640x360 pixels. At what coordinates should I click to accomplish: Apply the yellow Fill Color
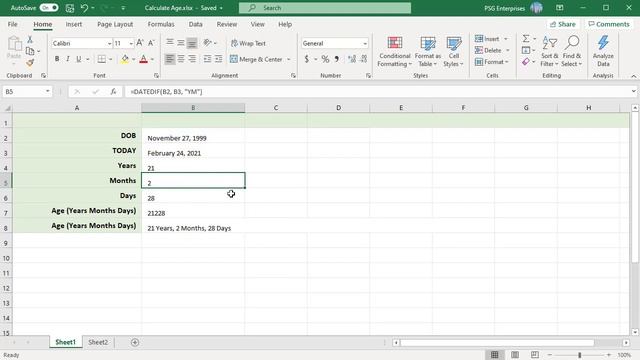[x=125, y=59]
